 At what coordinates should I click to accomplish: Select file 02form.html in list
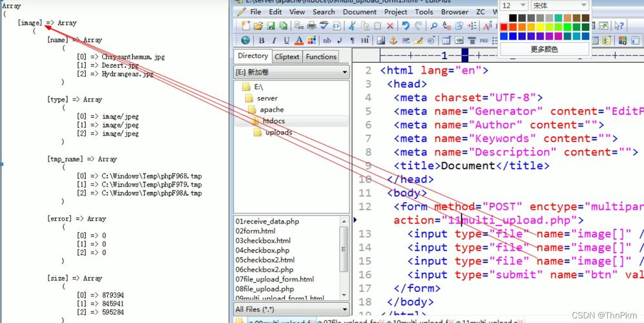[x=255, y=231]
